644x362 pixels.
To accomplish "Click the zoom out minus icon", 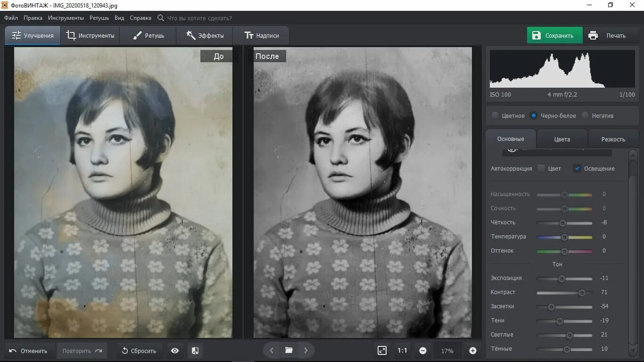I will (x=423, y=351).
